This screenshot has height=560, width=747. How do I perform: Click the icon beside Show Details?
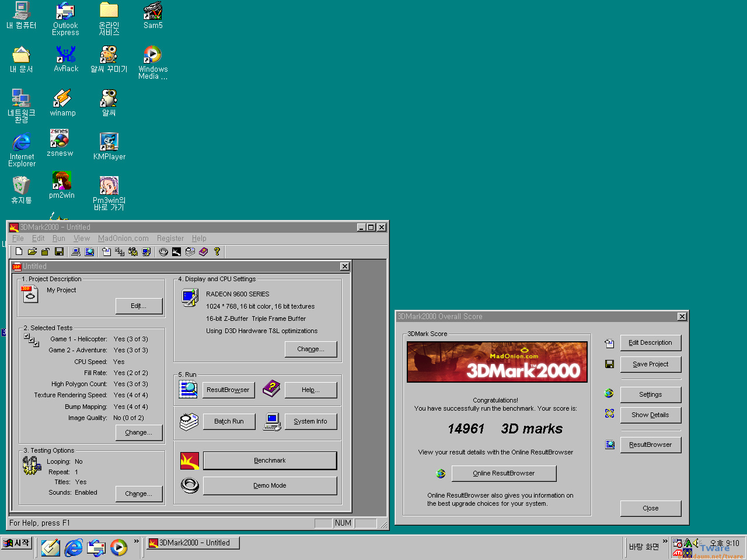609,413
